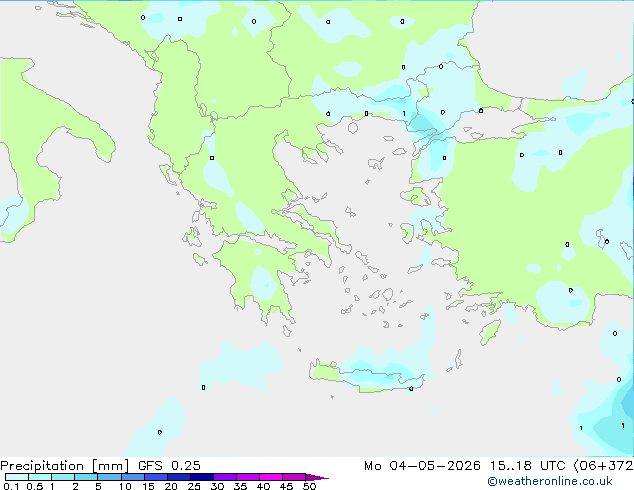Click the 30–35 mm purple legend swatch
634x490 pixels.
point(224,477)
